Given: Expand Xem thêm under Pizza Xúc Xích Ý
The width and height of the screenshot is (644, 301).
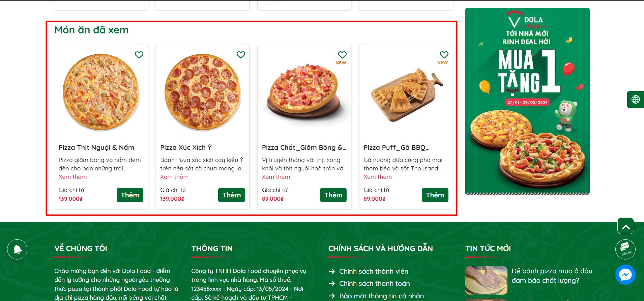Looking at the screenshot, I should pos(174,177).
